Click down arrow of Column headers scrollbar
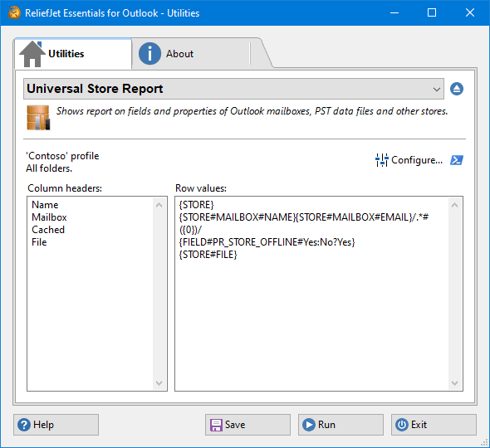This screenshot has height=448, width=490. [x=159, y=383]
